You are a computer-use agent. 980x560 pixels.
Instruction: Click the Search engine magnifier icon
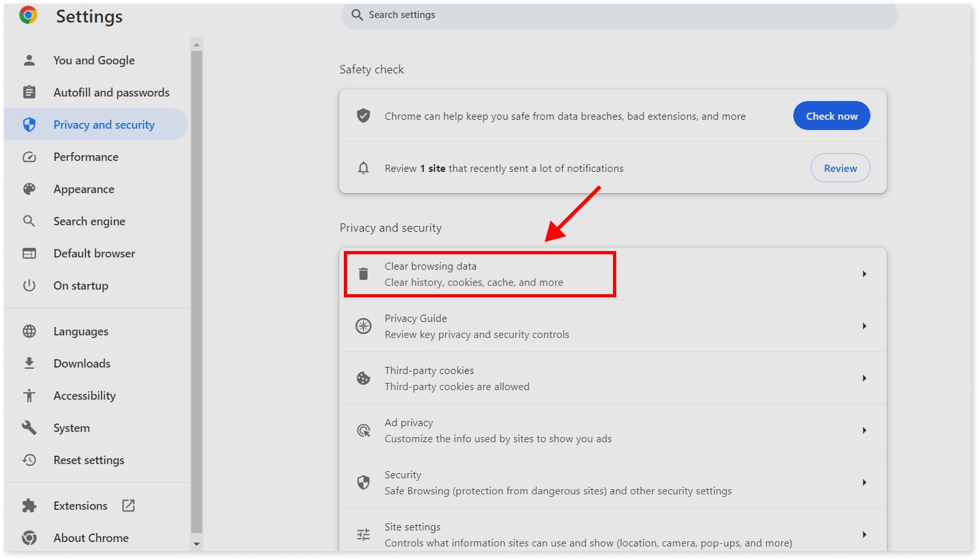coord(29,221)
